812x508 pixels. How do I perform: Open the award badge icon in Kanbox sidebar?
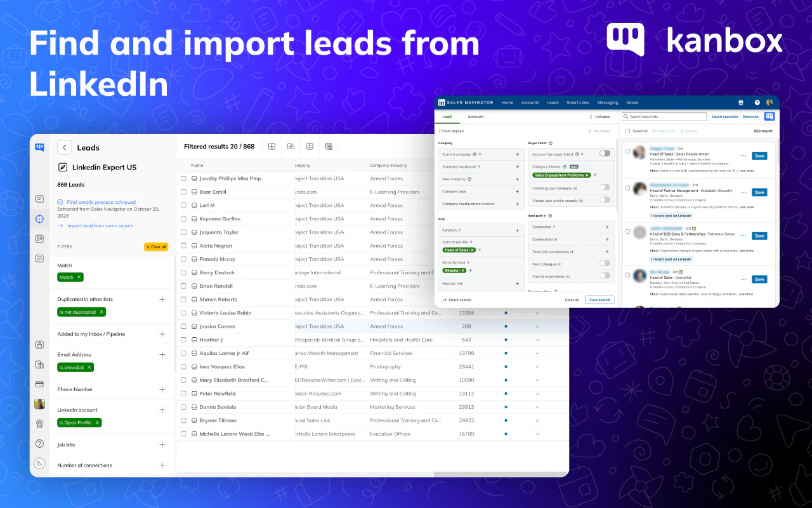(x=39, y=424)
